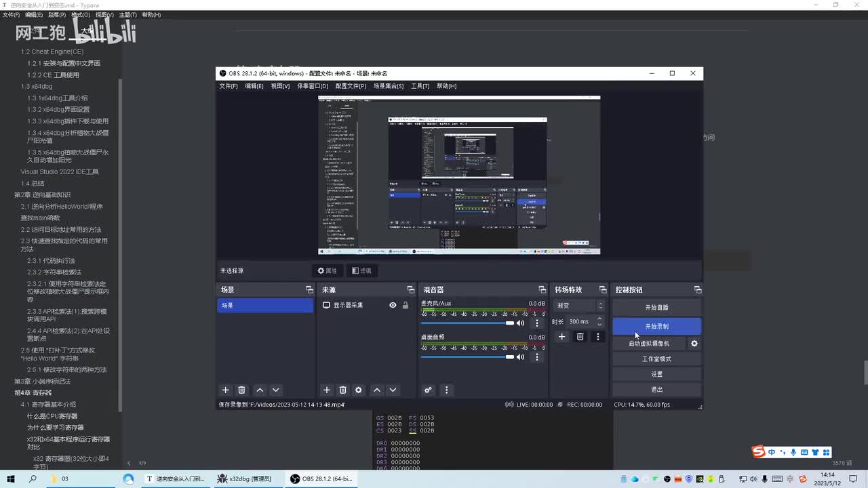Add a new scene with the plus icon
This screenshot has width=868, height=488.
(226, 390)
